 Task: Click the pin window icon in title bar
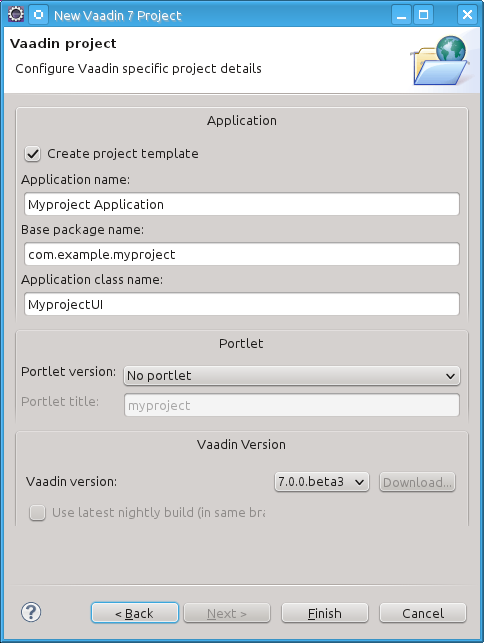click(39, 15)
